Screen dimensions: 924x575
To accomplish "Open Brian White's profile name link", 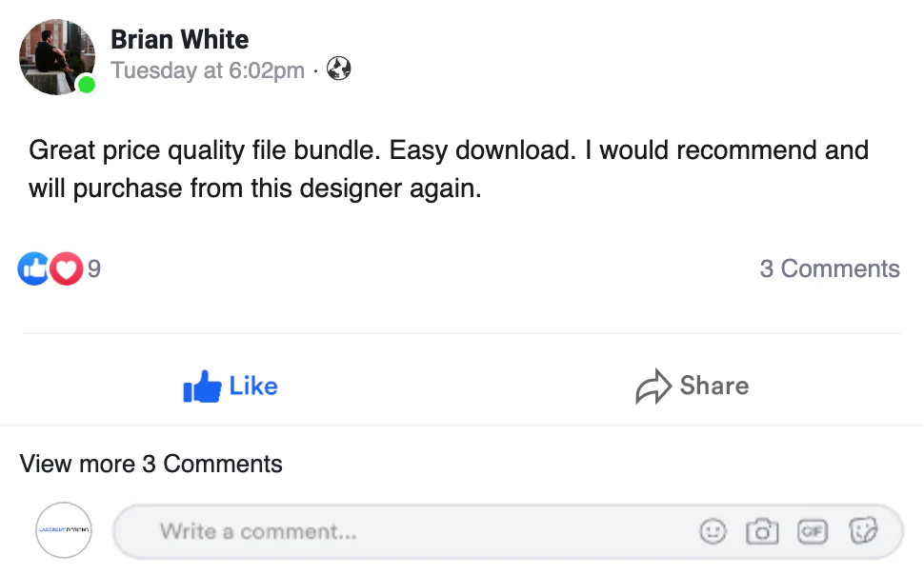I will point(179,40).
